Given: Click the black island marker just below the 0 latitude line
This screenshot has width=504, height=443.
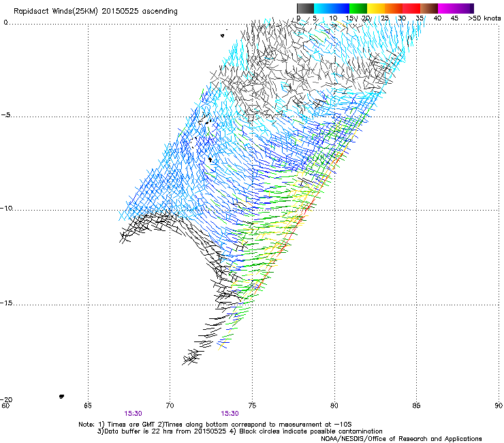Looking at the screenshot, I should (223, 35).
